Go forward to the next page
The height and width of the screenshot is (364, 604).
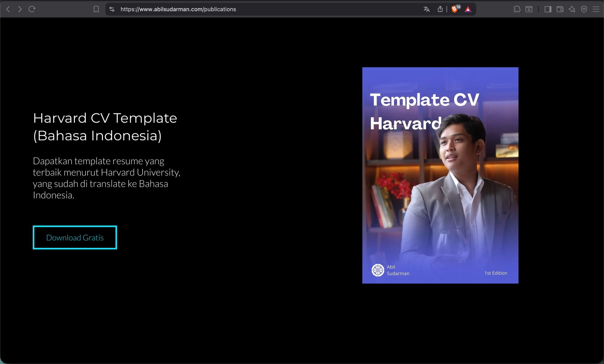[x=20, y=9]
